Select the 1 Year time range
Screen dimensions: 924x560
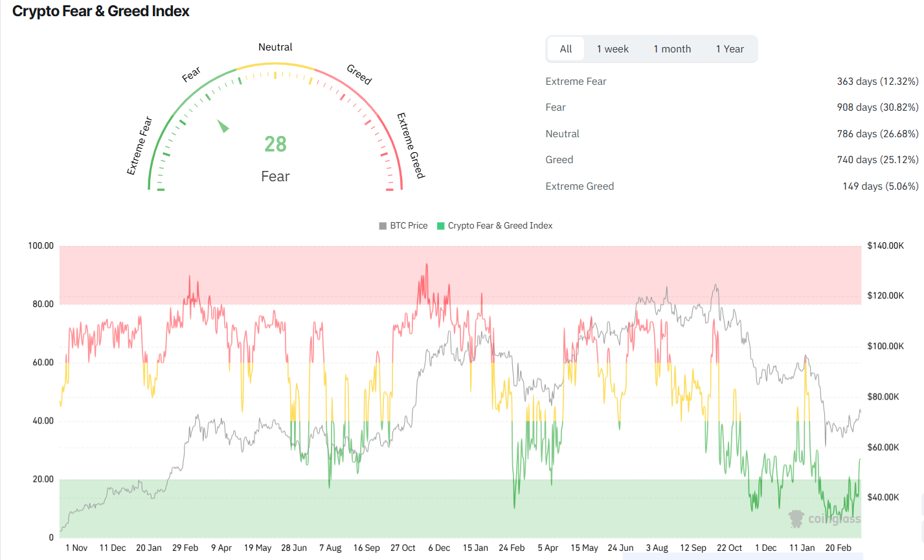[x=730, y=49]
